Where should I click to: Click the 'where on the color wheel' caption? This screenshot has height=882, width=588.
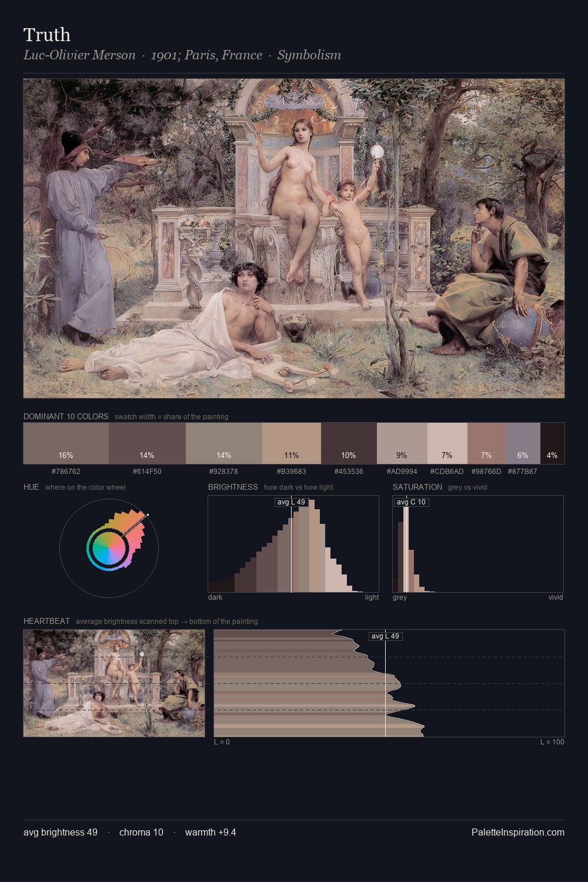click(85, 487)
